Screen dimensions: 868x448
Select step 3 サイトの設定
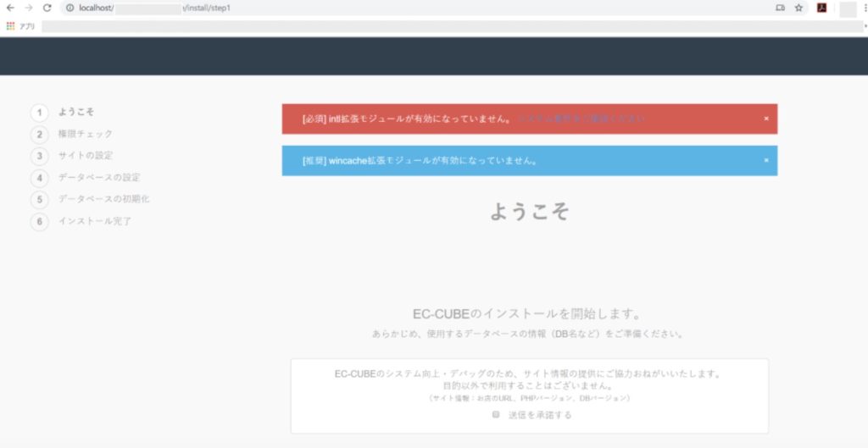click(72, 156)
